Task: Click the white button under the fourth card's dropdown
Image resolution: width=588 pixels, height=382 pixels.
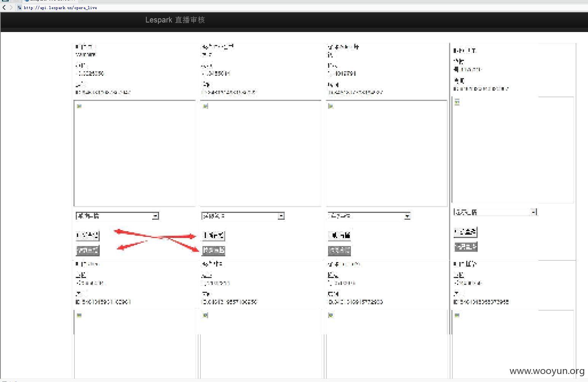Action: click(x=465, y=232)
